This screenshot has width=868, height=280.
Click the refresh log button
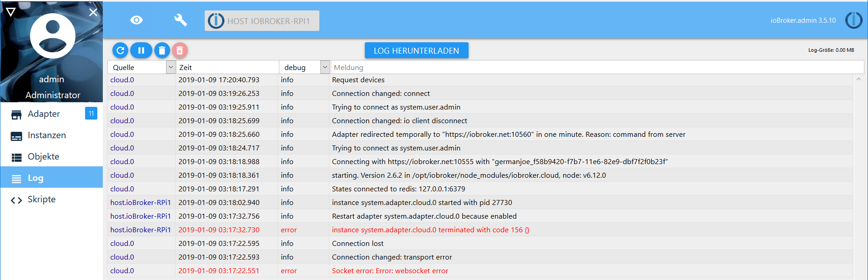[x=121, y=50]
